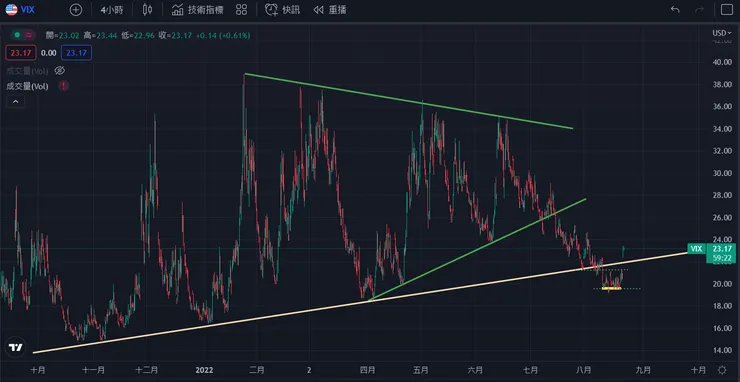Click the 七月 time axis label

pos(530,370)
